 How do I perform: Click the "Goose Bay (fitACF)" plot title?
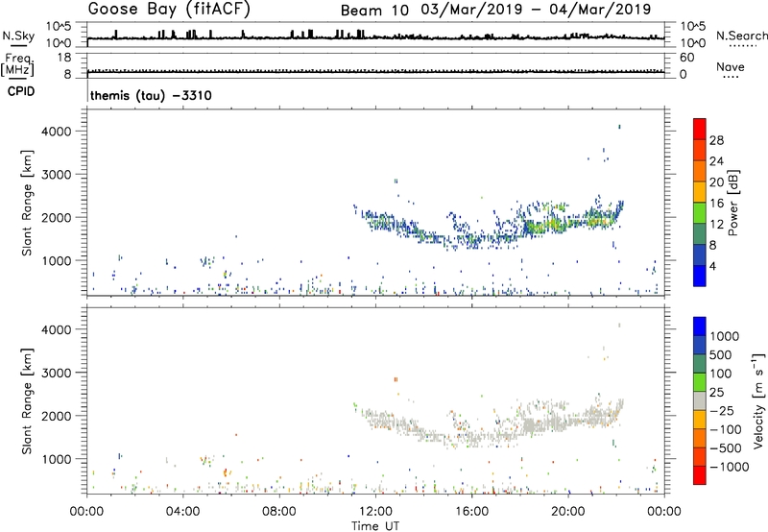[169, 10]
